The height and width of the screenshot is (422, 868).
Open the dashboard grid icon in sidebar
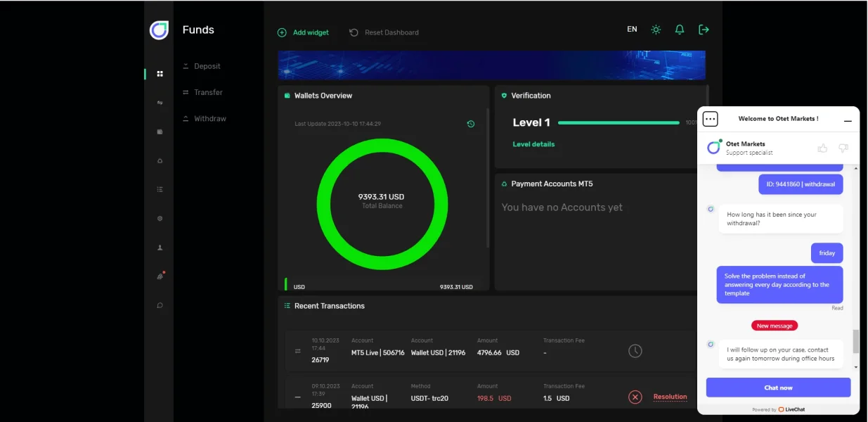[x=160, y=74]
